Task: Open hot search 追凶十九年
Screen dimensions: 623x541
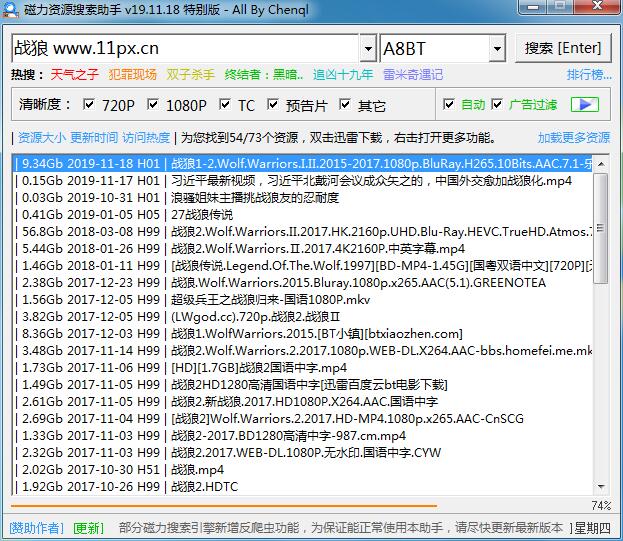Action: click(343, 74)
